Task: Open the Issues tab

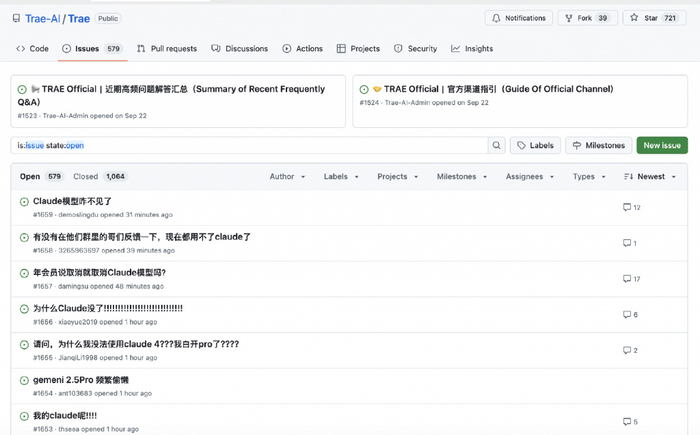Action: (x=92, y=48)
